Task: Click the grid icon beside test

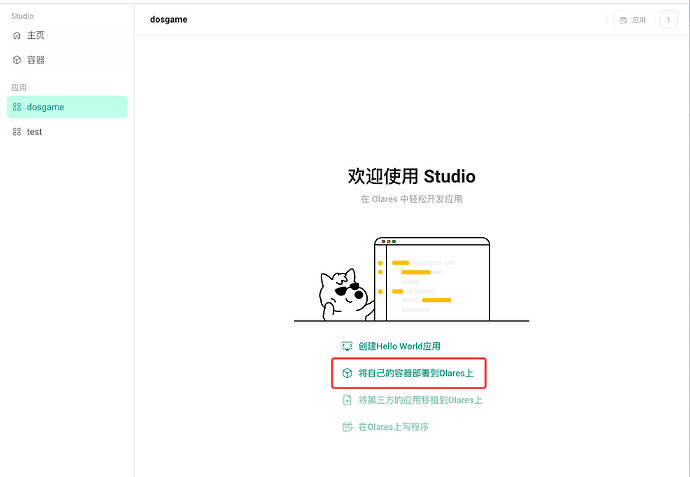Action: 17,132
